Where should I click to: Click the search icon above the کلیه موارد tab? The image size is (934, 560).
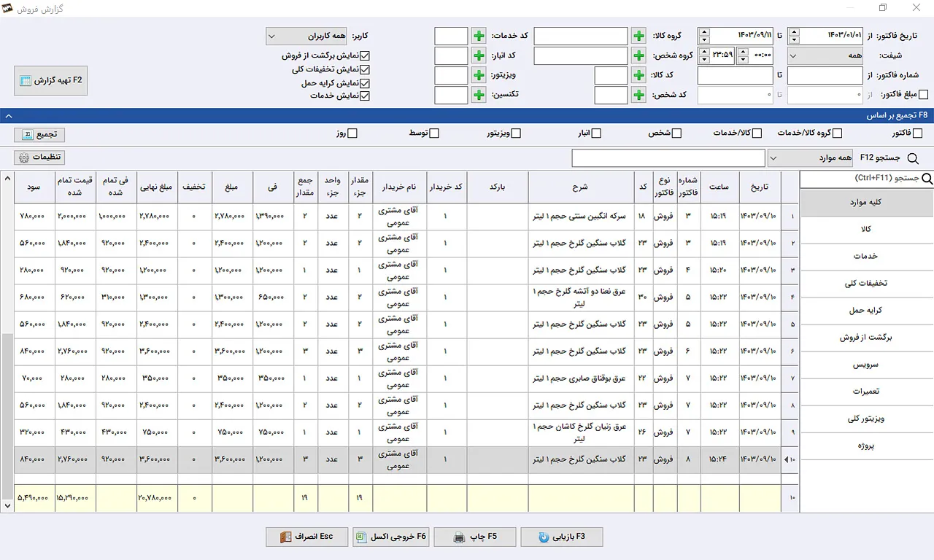coord(927,179)
